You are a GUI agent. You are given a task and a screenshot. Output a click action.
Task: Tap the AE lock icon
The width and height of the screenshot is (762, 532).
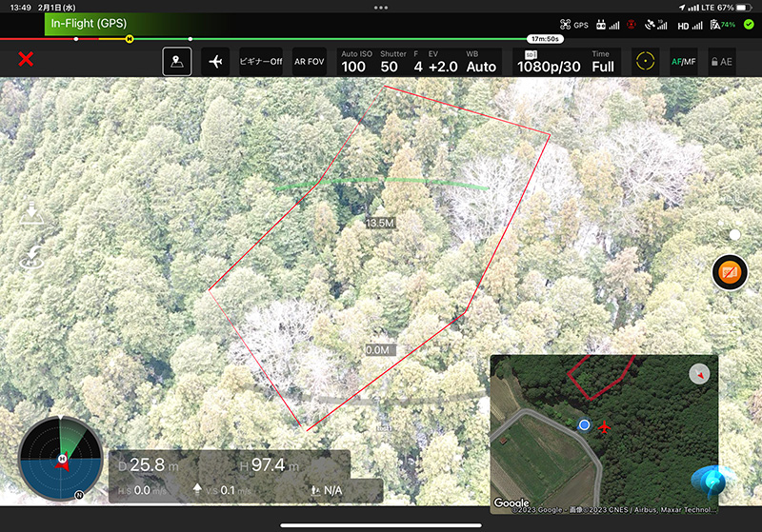point(721,62)
